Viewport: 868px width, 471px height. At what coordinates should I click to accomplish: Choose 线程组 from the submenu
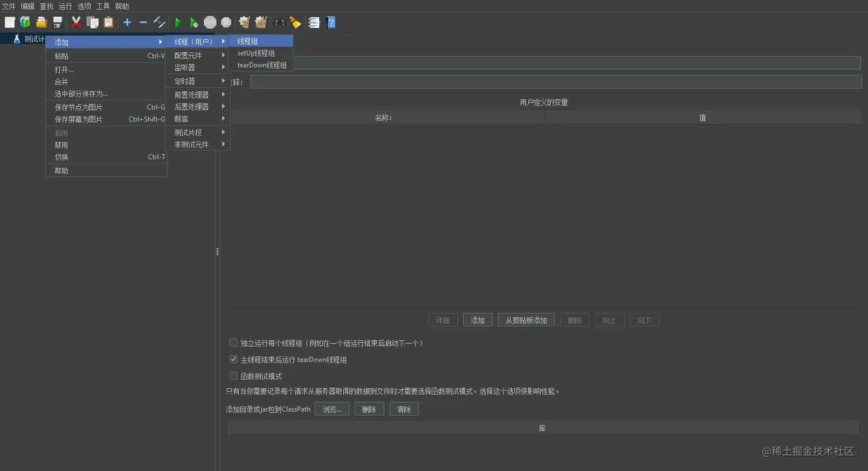pyautogui.click(x=261, y=41)
